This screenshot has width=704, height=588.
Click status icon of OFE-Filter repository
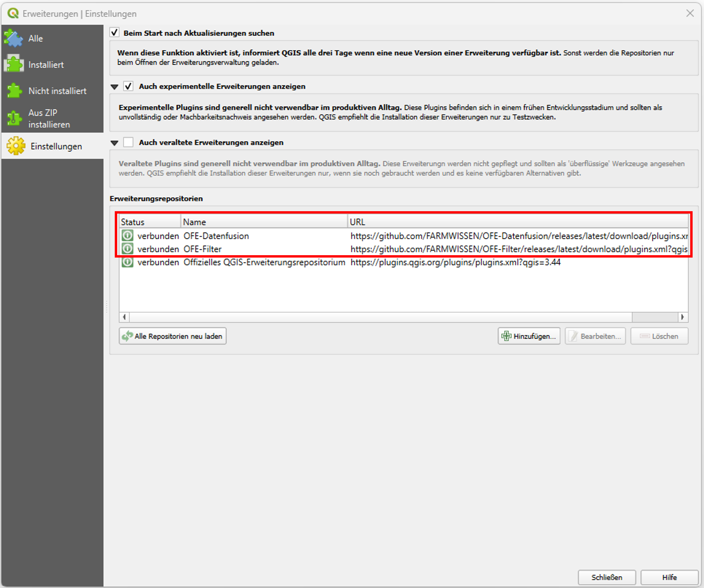coord(127,249)
